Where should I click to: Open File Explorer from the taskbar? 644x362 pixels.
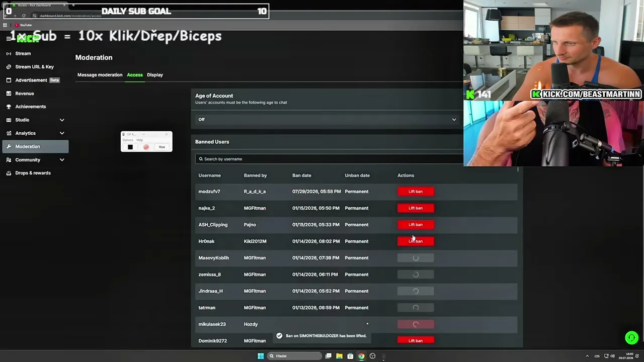(339, 356)
